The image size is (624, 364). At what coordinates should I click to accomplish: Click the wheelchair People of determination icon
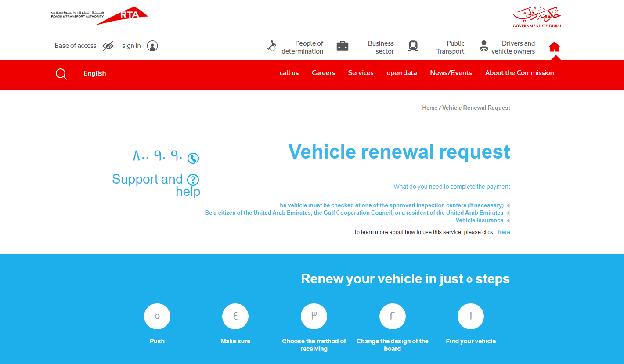(x=272, y=46)
